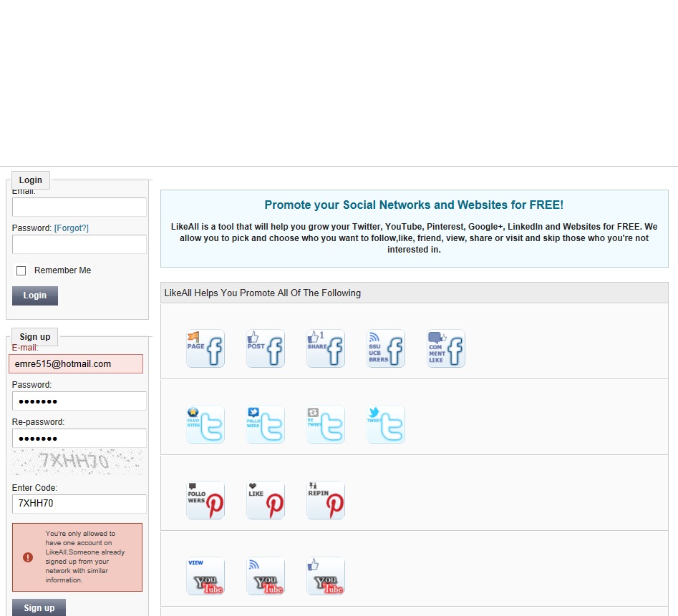Open the Facebook Subscribers icon
The width and height of the screenshot is (678, 616).
386,348
